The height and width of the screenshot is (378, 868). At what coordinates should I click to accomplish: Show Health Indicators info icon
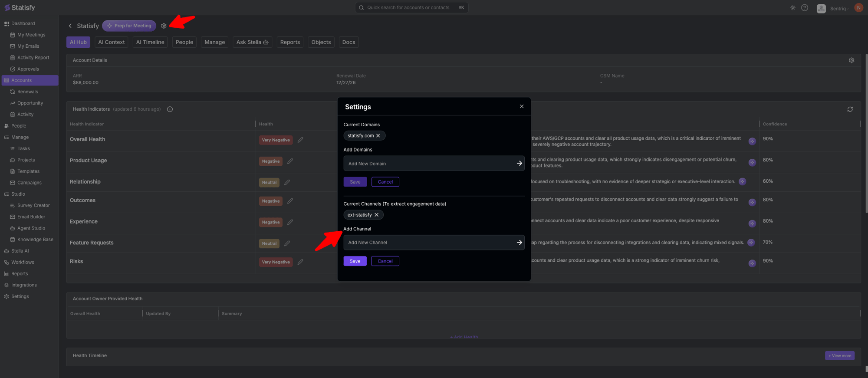point(170,109)
